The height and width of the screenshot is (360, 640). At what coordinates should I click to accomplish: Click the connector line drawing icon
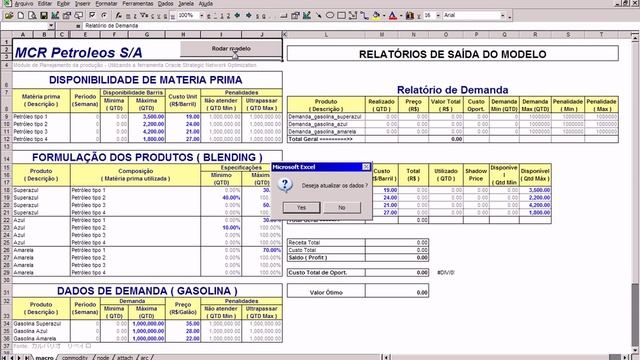pyautogui.click(x=364, y=16)
